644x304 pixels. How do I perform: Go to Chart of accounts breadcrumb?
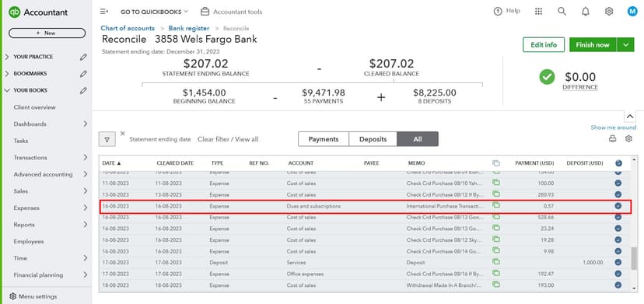click(x=128, y=28)
